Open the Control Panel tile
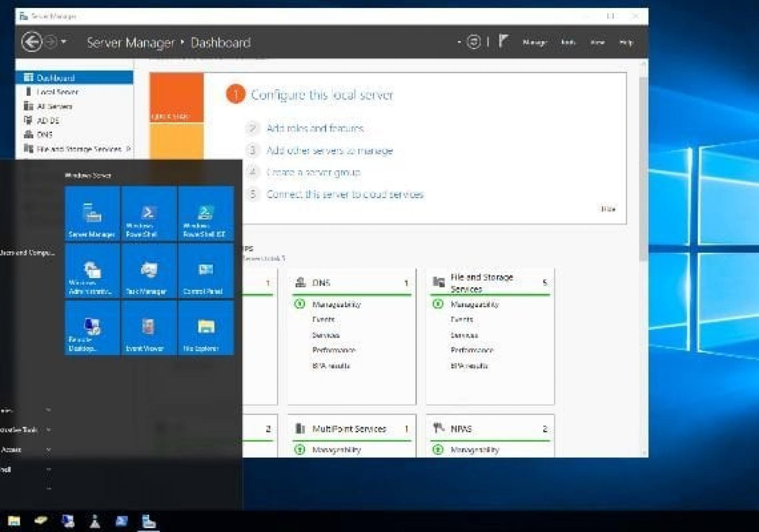Image resolution: width=759 pixels, height=532 pixels. [x=205, y=271]
